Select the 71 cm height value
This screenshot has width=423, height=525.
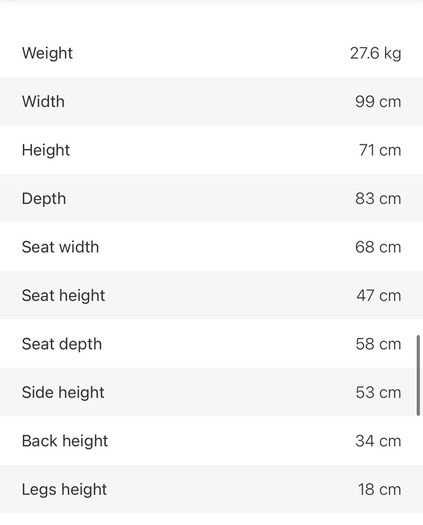click(x=380, y=150)
